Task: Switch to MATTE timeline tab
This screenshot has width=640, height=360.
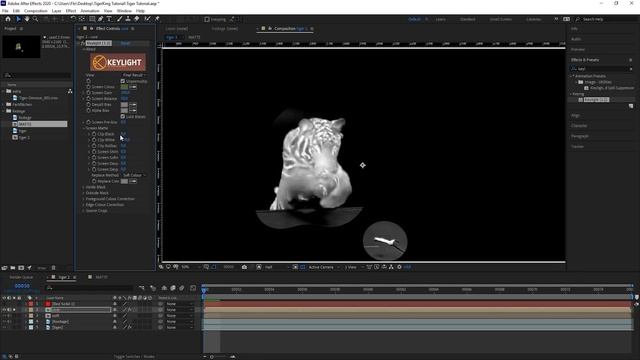Action: (x=102, y=277)
